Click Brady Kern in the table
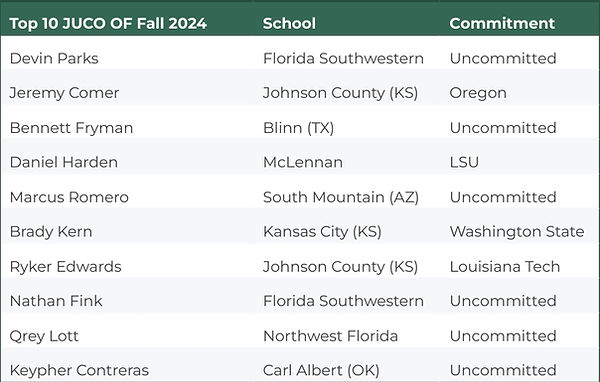 (51, 232)
